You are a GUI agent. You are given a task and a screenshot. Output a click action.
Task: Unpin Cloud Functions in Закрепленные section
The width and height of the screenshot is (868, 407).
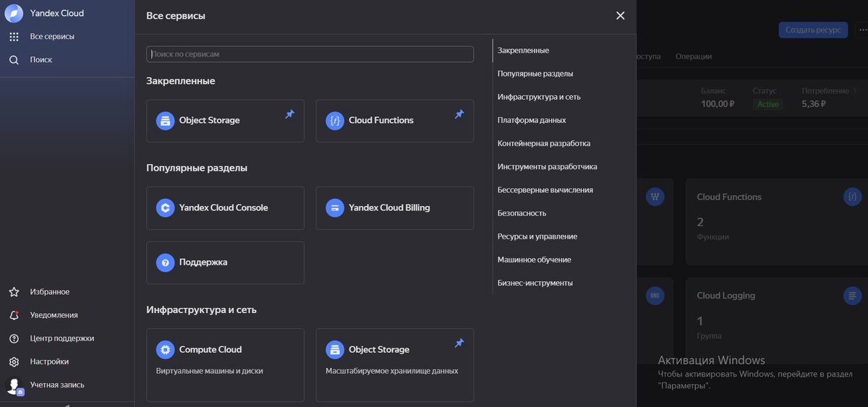[459, 114]
